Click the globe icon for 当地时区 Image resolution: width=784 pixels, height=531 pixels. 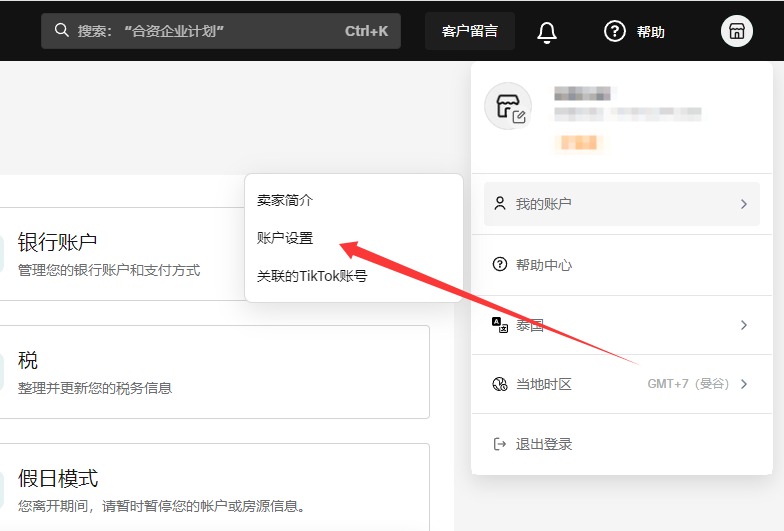click(500, 385)
